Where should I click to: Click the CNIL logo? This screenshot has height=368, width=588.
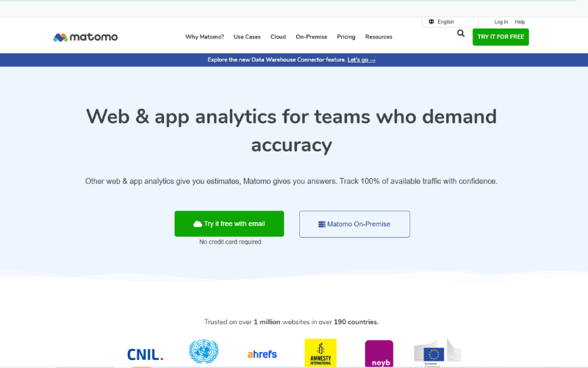tap(145, 355)
